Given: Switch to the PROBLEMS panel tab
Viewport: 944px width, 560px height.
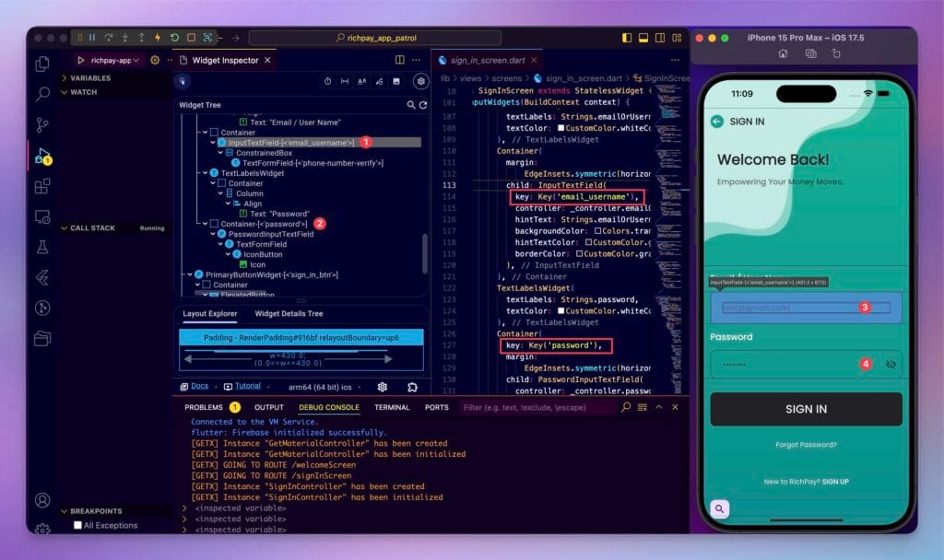Looking at the screenshot, I should tap(204, 407).
